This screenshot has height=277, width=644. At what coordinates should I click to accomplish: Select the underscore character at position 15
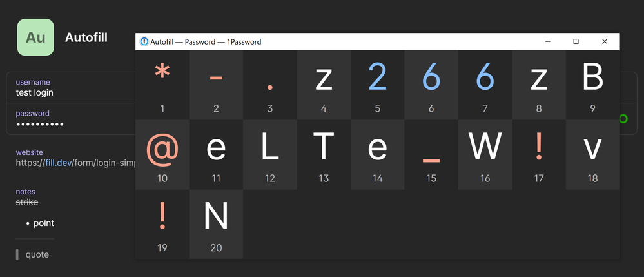coord(431,154)
